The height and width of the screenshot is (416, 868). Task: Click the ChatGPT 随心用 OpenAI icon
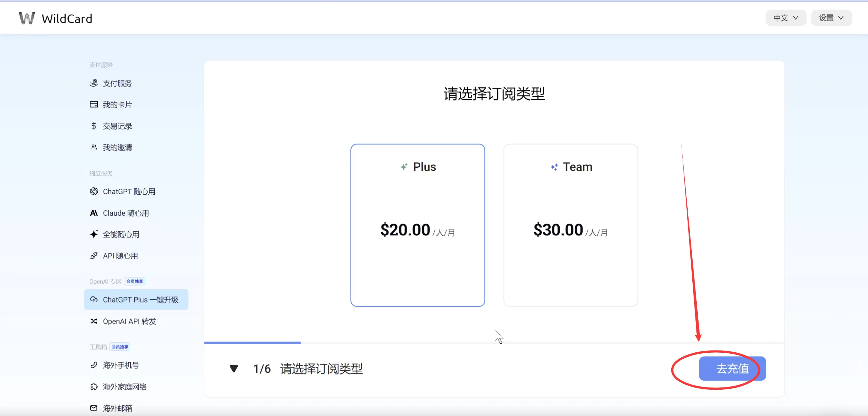pyautogui.click(x=94, y=191)
